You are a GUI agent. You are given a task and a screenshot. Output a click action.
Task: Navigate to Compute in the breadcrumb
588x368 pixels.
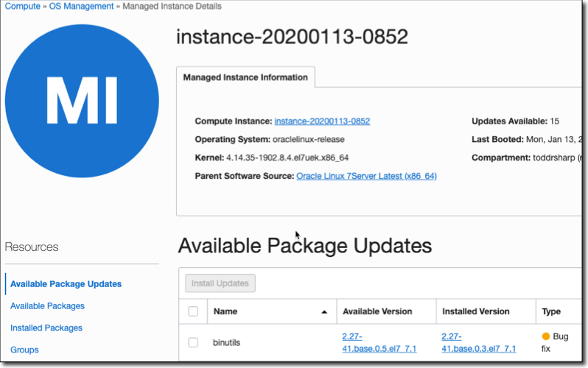(x=23, y=7)
